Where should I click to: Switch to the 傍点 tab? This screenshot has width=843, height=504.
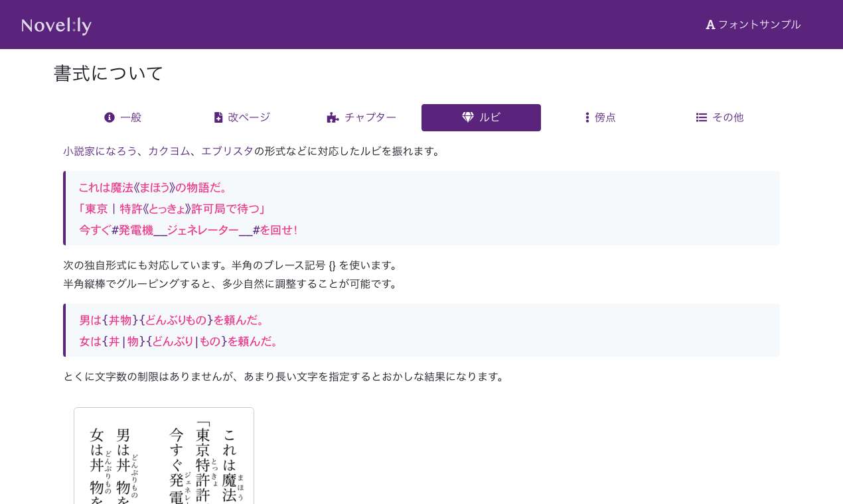point(601,117)
